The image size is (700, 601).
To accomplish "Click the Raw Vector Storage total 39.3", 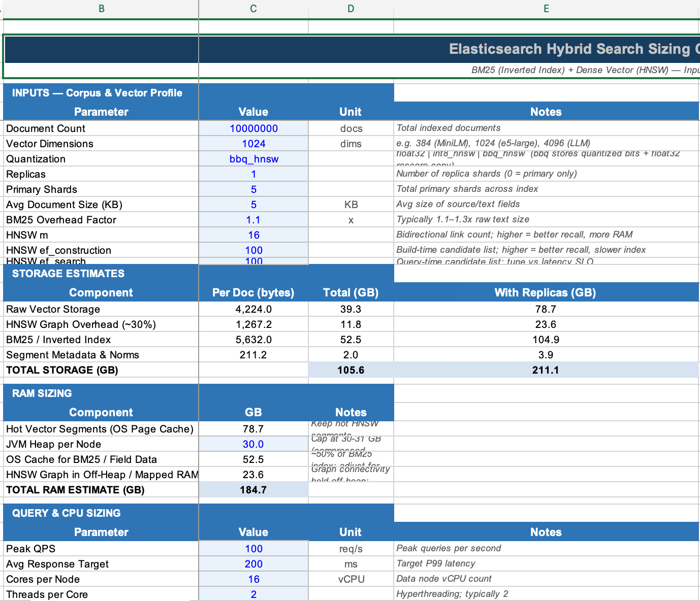I will pos(351,309).
